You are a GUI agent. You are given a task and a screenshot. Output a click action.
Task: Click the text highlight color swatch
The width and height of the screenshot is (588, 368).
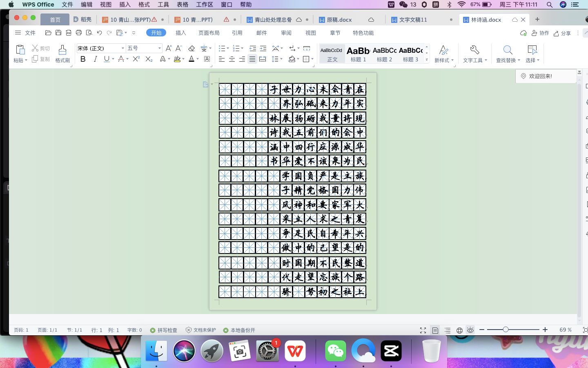pos(177,59)
